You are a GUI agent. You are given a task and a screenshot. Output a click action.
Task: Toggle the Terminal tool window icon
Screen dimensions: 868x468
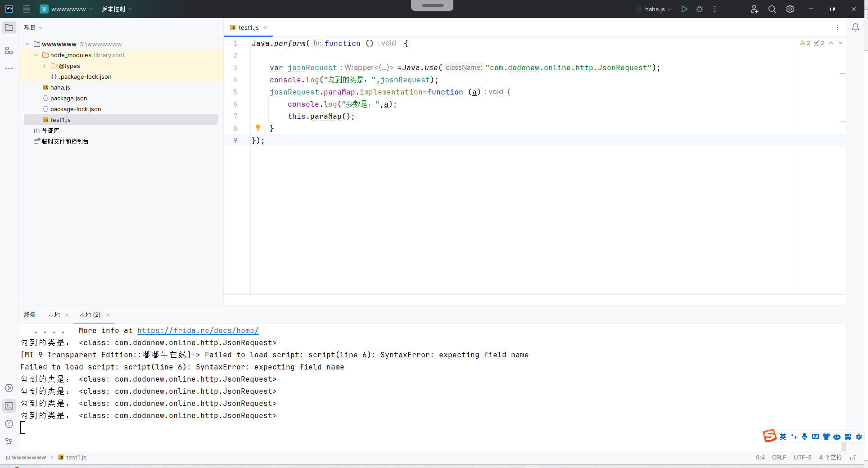point(9,406)
